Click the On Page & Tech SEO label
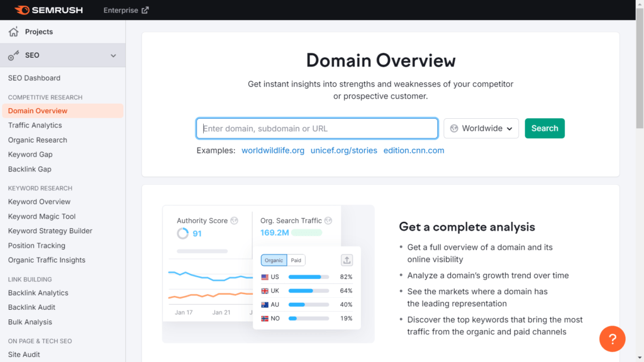 point(40,341)
